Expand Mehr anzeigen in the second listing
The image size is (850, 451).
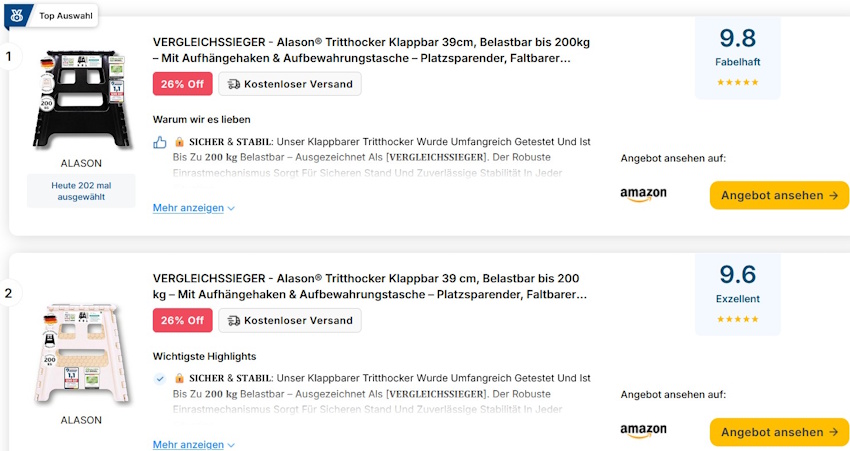click(193, 444)
